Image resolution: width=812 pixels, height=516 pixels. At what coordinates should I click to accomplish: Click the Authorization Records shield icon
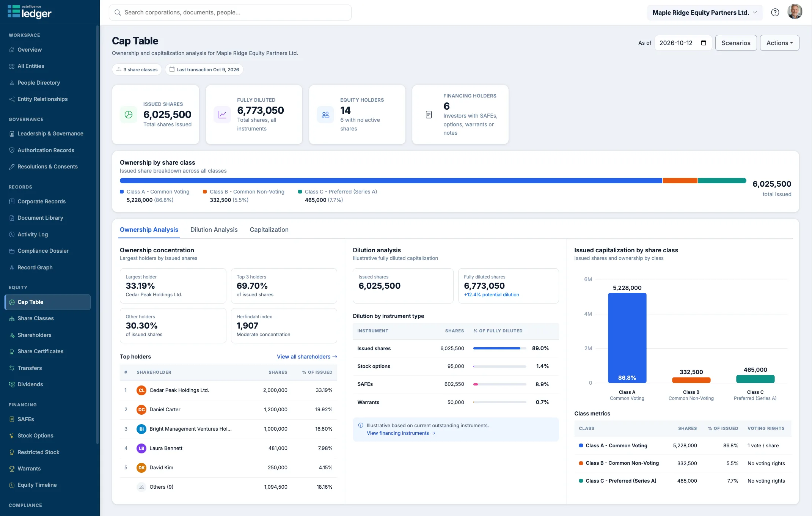[12, 150]
